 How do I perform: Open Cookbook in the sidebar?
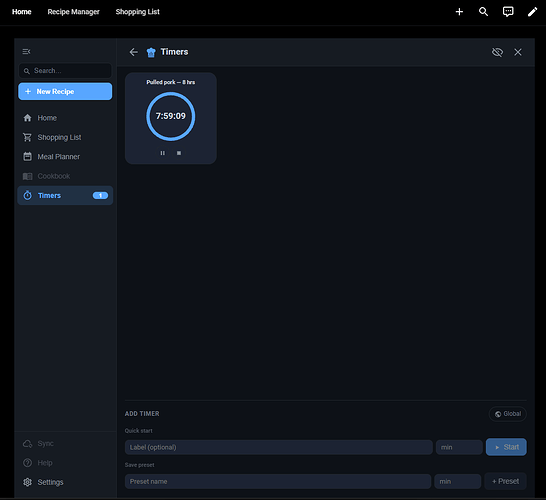(x=65, y=176)
